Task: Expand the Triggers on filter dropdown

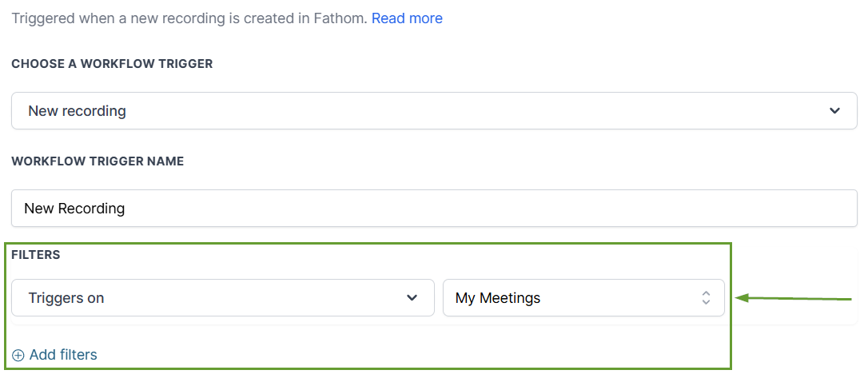Action: coord(222,298)
